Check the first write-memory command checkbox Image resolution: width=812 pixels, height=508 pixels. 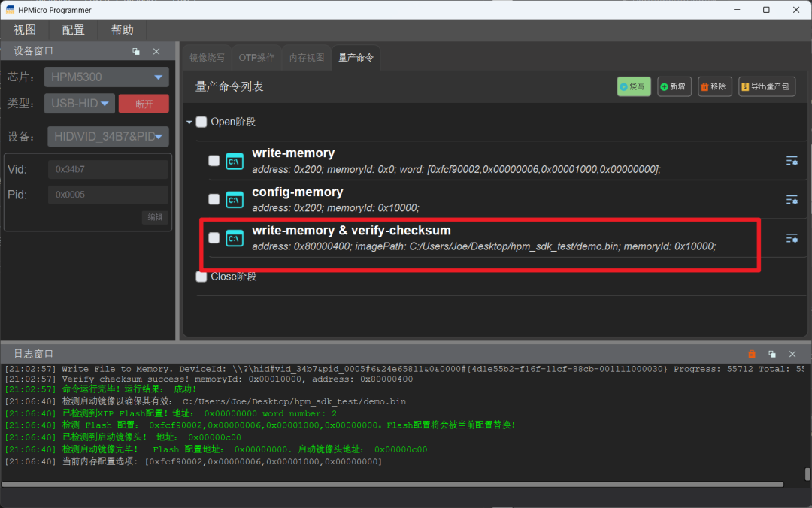pyautogui.click(x=214, y=161)
